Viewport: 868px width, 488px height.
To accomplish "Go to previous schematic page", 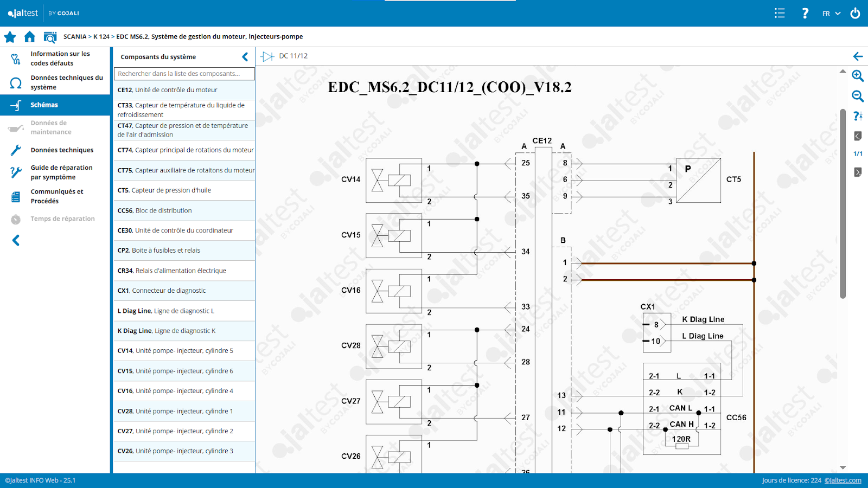I will (x=858, y=136).
